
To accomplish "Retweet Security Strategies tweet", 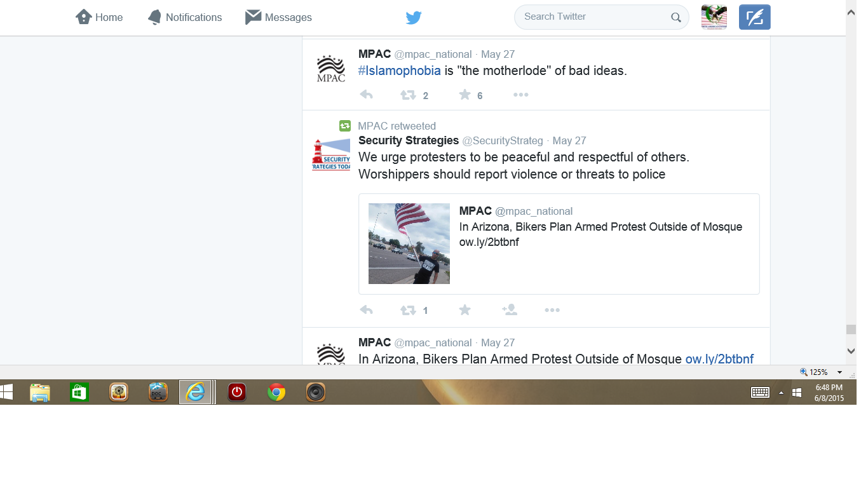I will coord(408,310).
